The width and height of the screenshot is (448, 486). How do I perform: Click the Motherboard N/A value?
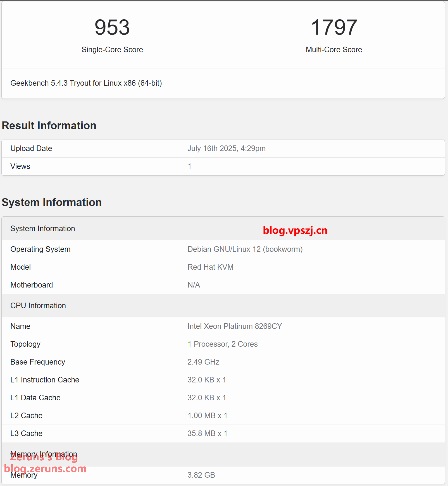click(194, 285)
